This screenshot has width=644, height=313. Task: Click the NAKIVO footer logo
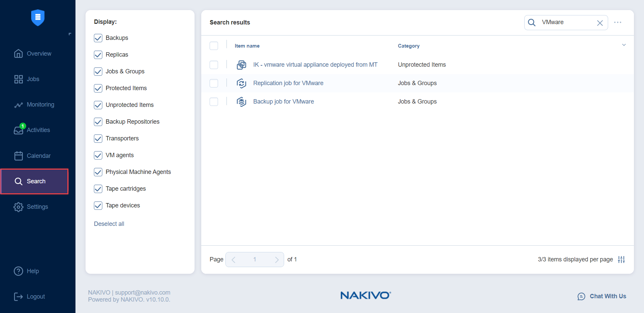pyautogui.click(x=366, y=295)
